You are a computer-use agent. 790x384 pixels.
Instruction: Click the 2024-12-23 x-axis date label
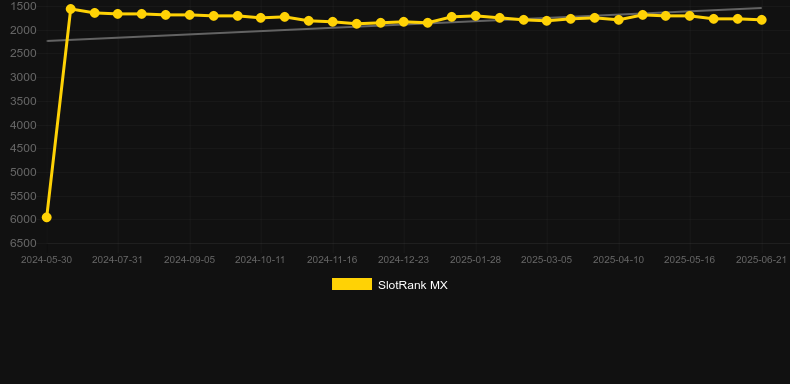pyautogui.click(x=404, y=260)
